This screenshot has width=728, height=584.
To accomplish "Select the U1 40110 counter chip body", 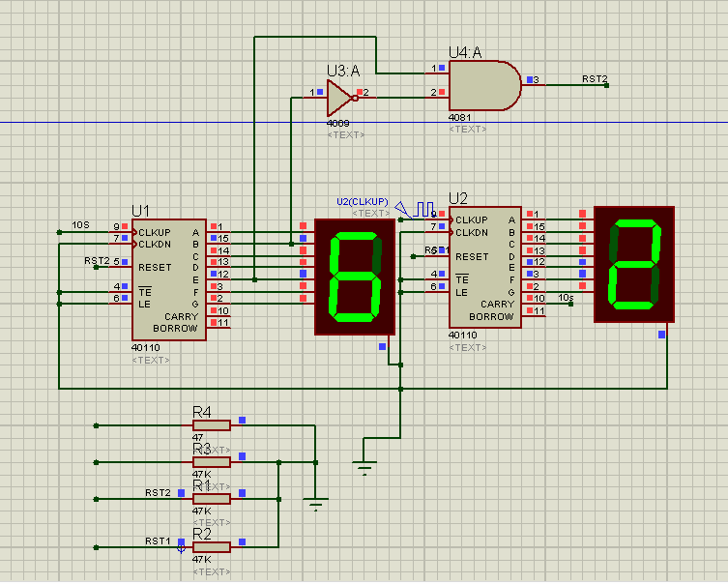I will (x=169, y=280).
